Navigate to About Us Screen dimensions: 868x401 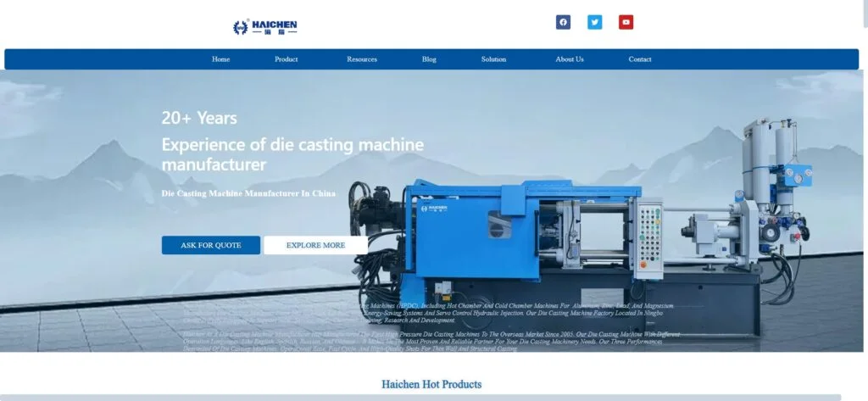tap(570, 59)
